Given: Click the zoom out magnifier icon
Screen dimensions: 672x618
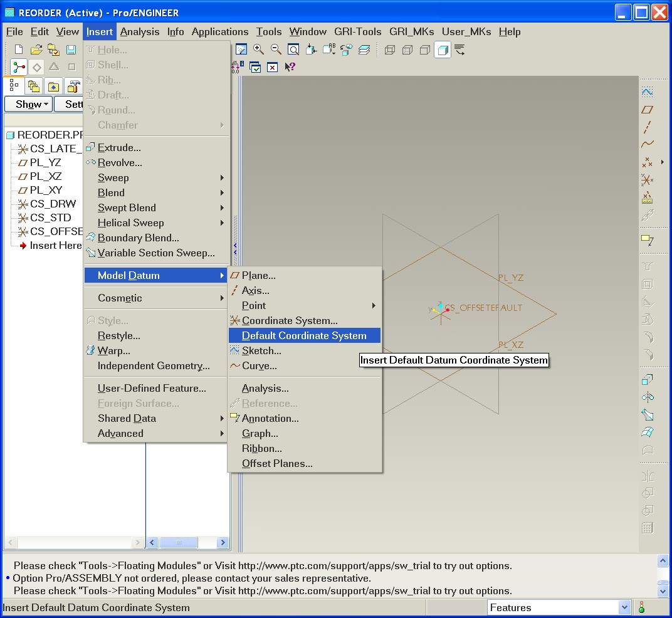Looking at the screenshot, I should [276, 50].
